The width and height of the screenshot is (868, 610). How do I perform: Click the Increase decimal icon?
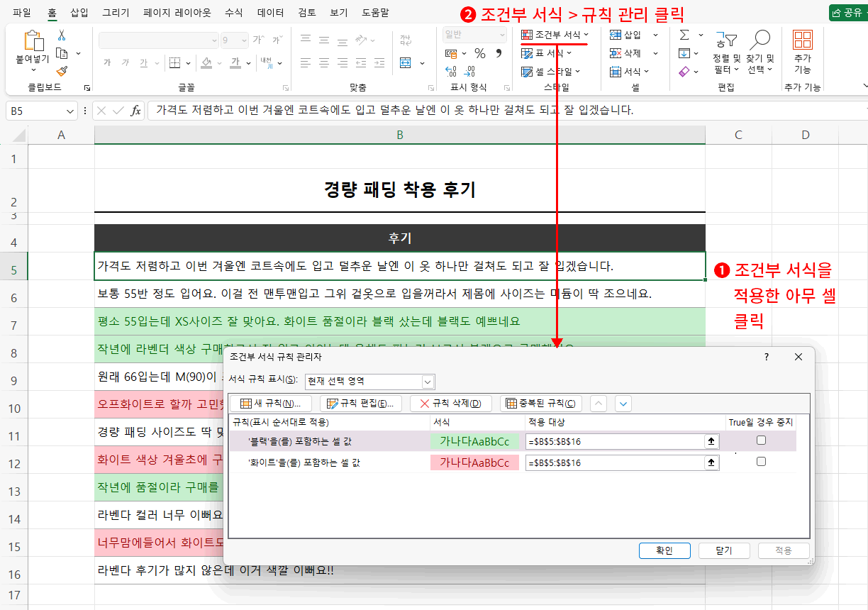coord(450,71)
